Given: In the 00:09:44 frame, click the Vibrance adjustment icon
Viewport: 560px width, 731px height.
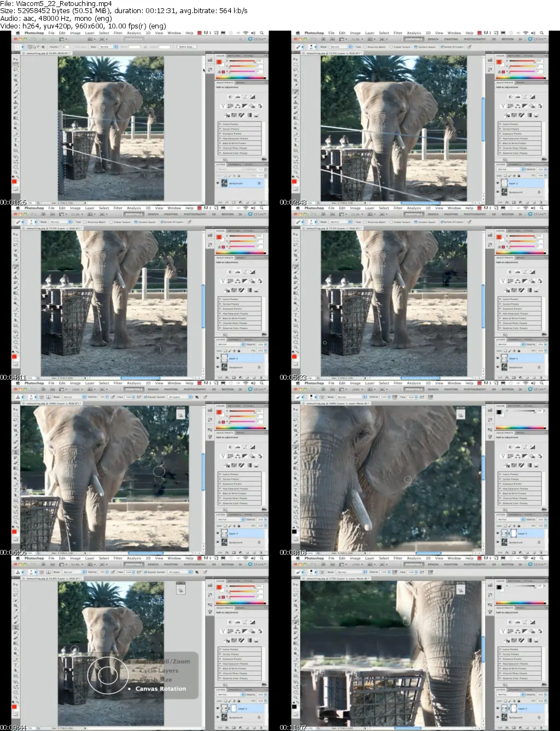Looking at the screenshot, I should 223,631.
